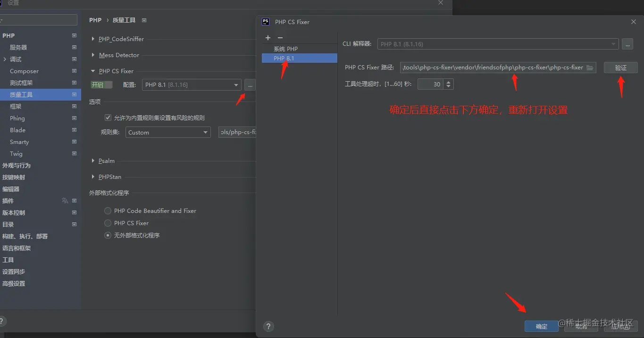
Task: Click the project-level icon in the 质量工具 row
Action: point(74,94)
